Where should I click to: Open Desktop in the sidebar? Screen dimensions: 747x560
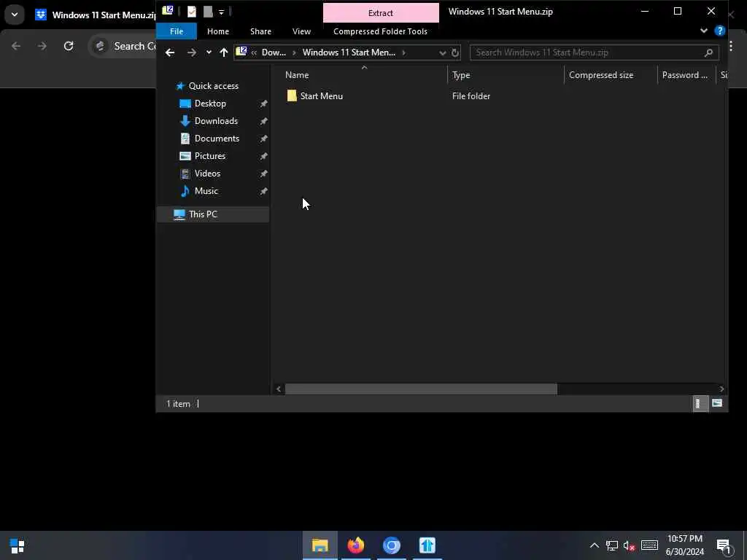pos(210,104)
